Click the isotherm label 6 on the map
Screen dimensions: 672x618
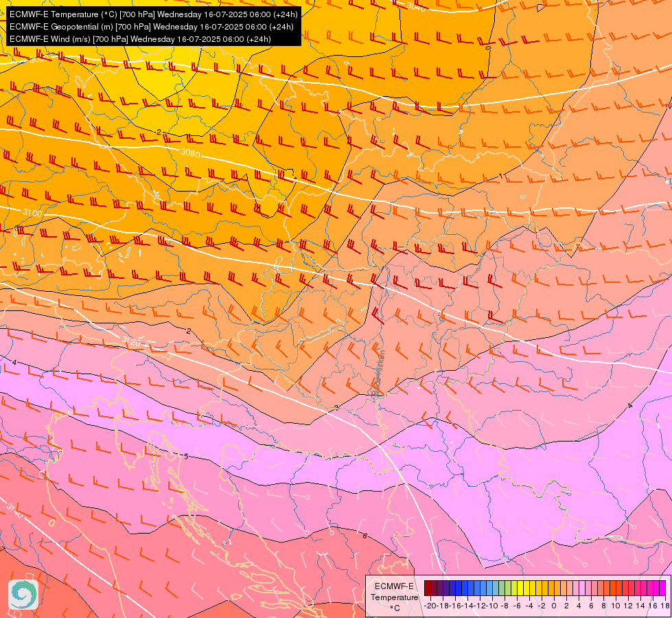364,536
